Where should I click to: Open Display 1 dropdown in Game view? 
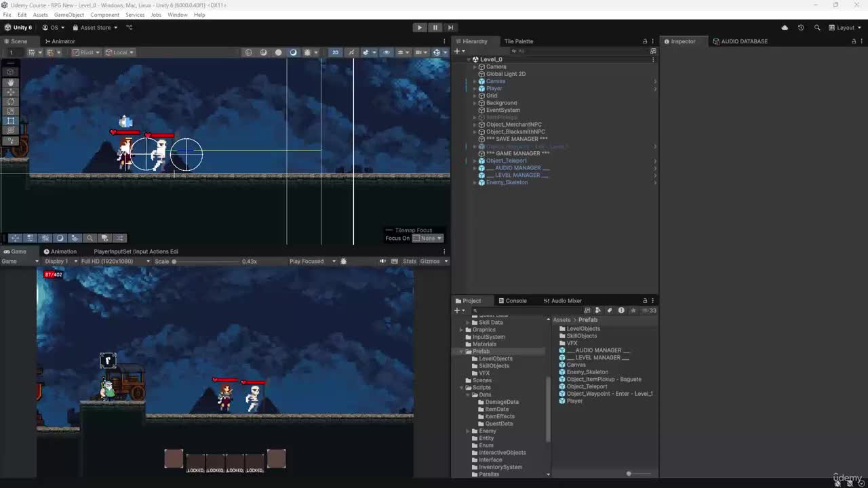pos(62,262)
